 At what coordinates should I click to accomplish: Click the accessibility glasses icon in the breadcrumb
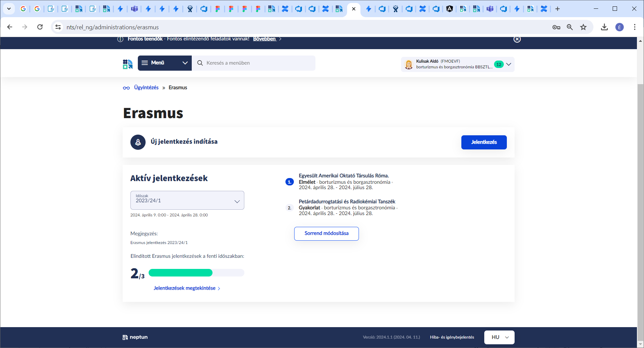point(126,88)
